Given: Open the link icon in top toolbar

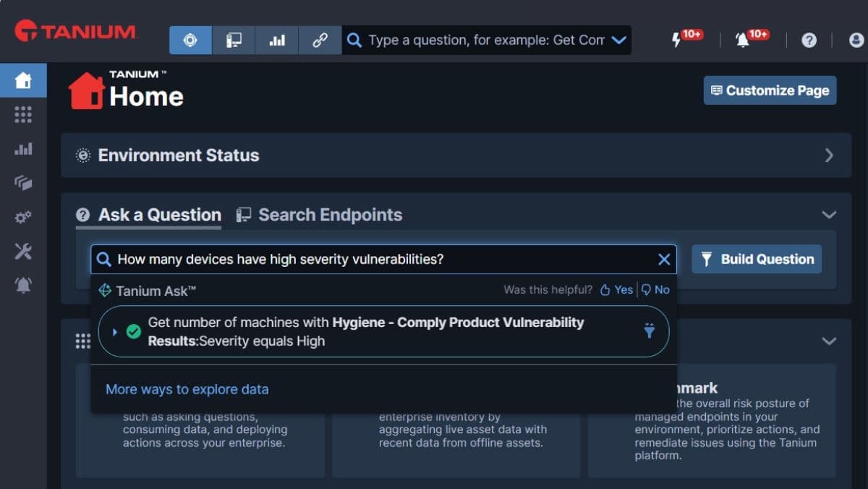Looking at the screenshot, I should point(320,41).
